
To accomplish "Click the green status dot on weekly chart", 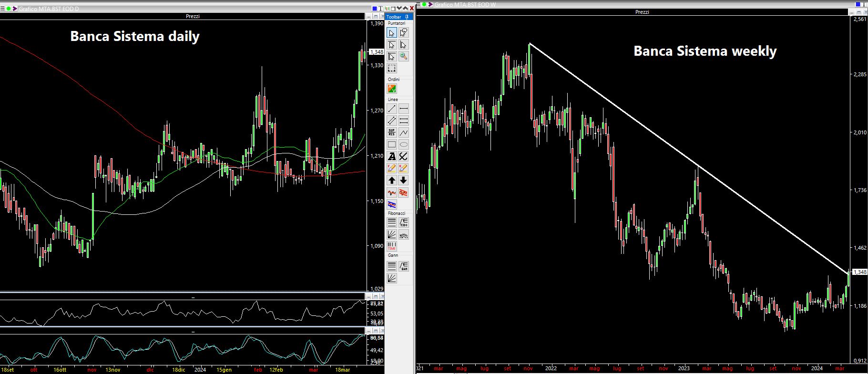I will pyautogui.click(x=424, y=4).
